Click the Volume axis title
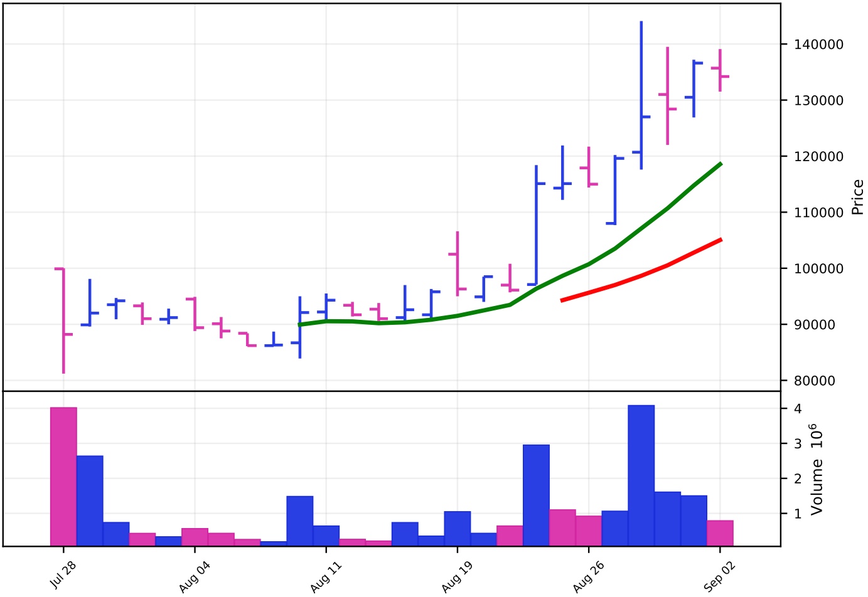This screenshot has height=597, width=868. (817, 487)
